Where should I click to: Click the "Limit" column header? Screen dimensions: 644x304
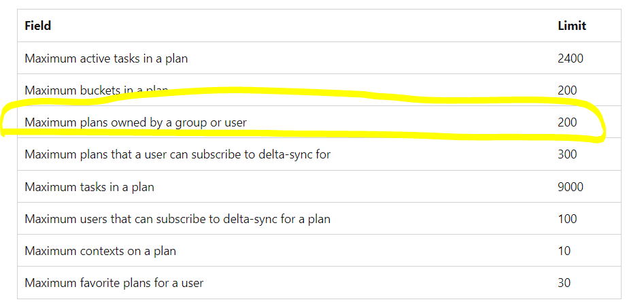coord(571,26)
